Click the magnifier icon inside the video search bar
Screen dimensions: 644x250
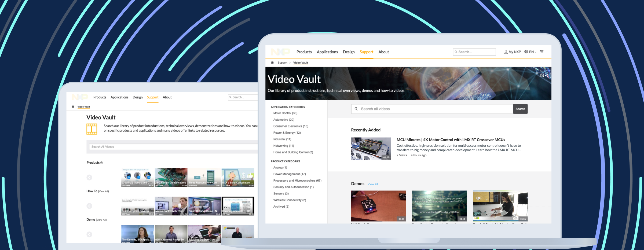[x=356, y=109]
